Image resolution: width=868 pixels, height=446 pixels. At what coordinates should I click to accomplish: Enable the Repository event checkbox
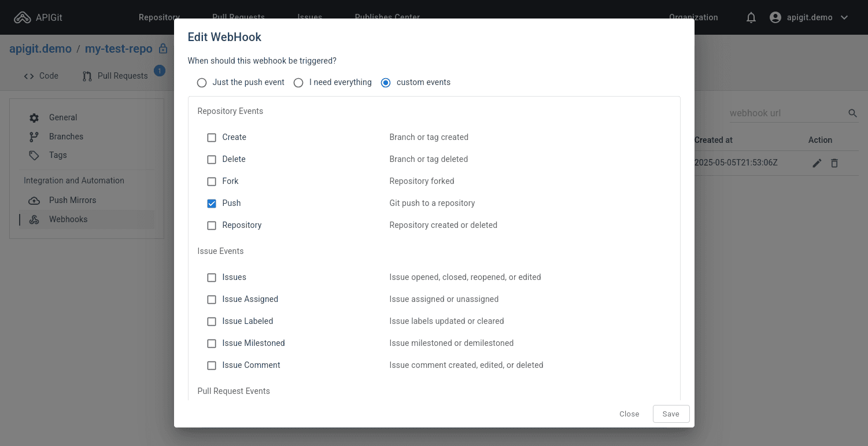212,226
